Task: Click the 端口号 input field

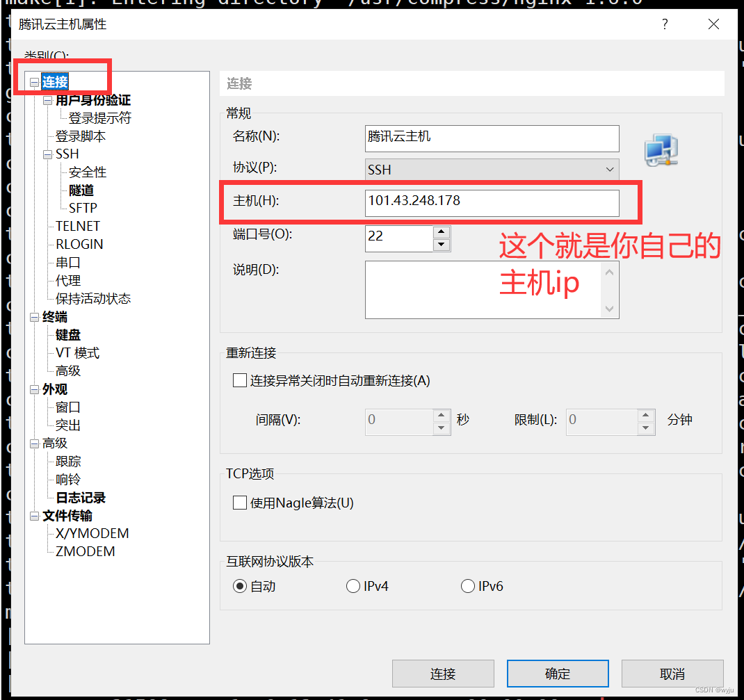Action: coord(399,238)
